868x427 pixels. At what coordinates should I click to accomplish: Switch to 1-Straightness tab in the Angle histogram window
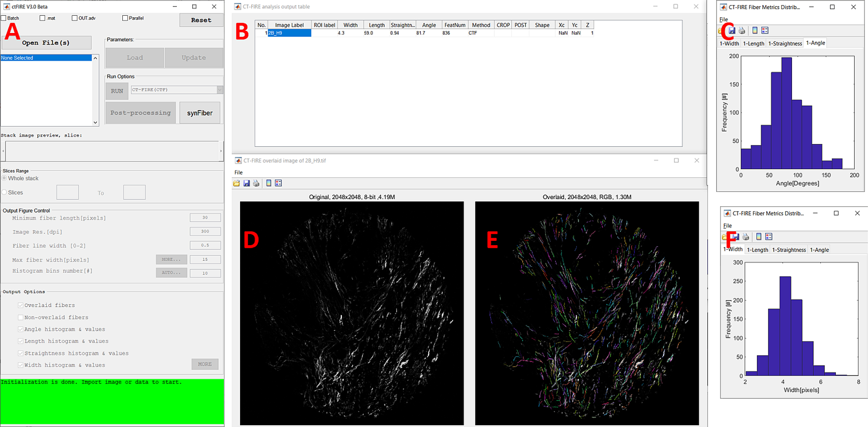coord(785,43)
